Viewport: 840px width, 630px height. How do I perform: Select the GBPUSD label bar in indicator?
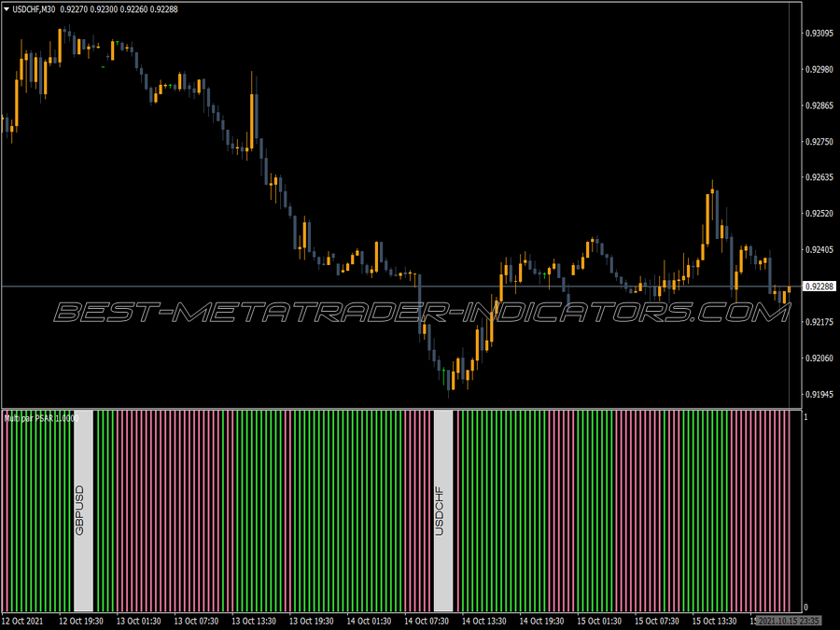point(84,511)
